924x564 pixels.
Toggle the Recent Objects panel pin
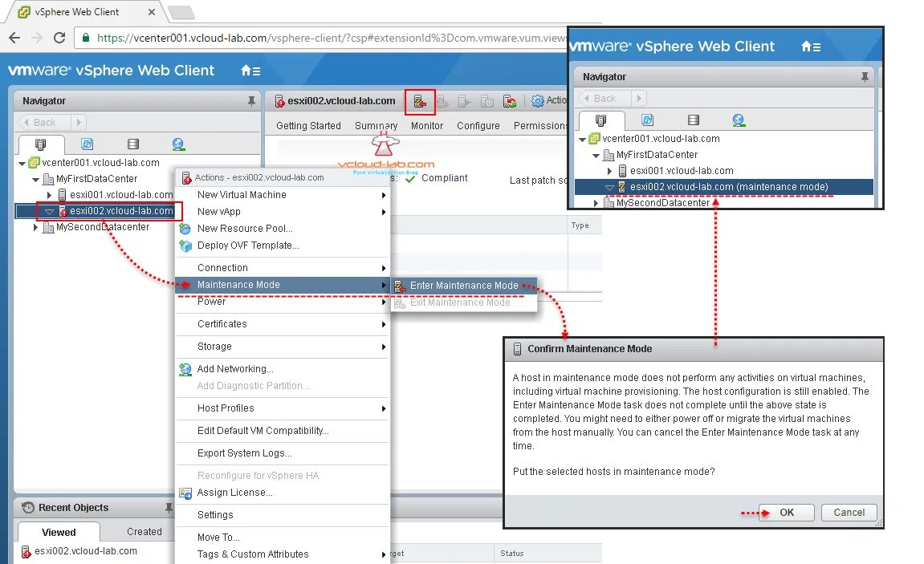[x=169, y=507]
